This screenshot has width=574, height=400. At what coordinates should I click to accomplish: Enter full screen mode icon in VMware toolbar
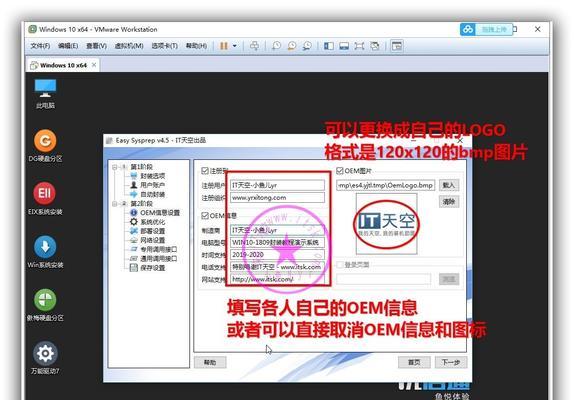pyautogui.click(x=359, y=46)
